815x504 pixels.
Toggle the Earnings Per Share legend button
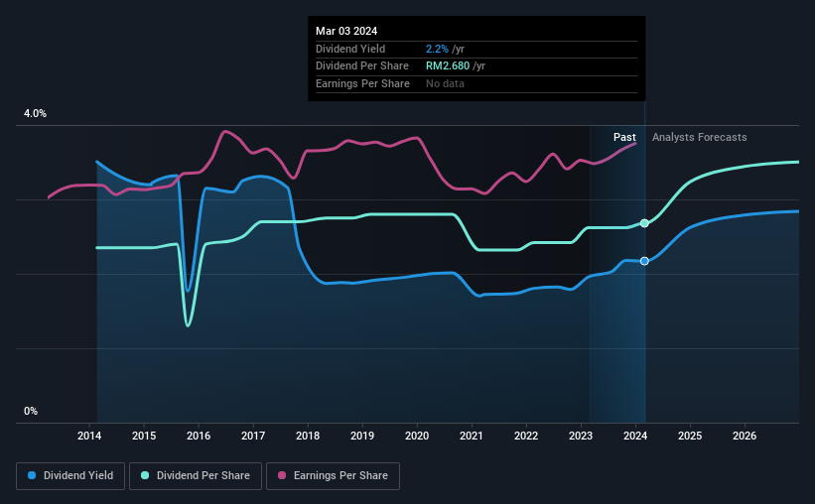333,476
